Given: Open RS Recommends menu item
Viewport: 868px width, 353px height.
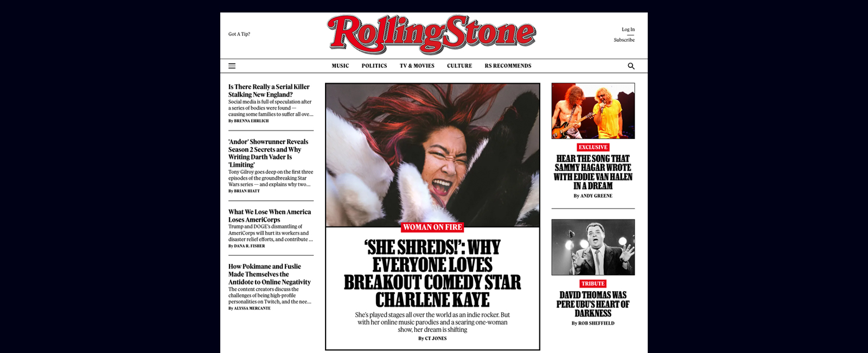Looking at the screenshot, I should [508, 66].
